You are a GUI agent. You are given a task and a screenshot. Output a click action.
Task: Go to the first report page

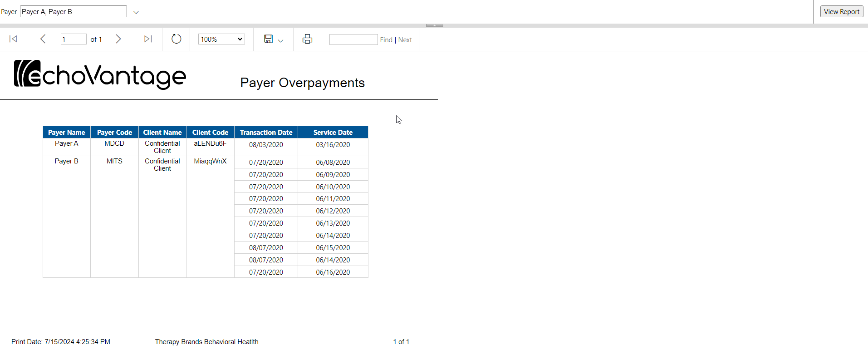click(x=13, y=39)
